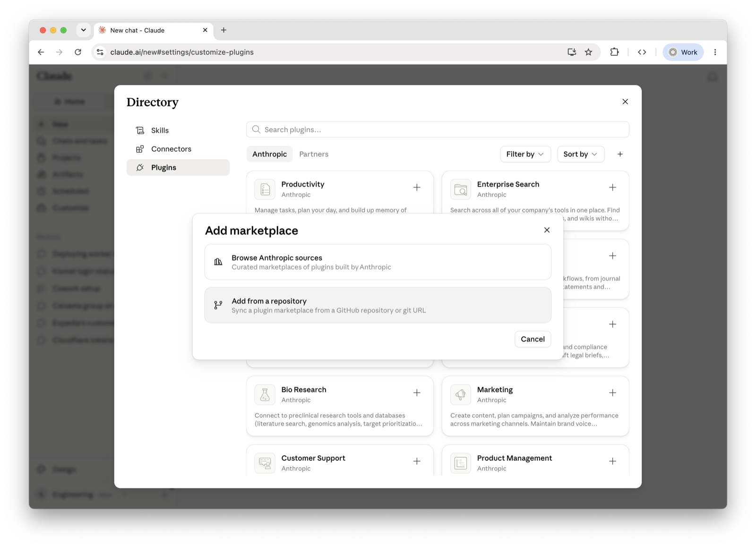Click Browse Anthropic sources option
756x547 pixels.
pos(378,262)
